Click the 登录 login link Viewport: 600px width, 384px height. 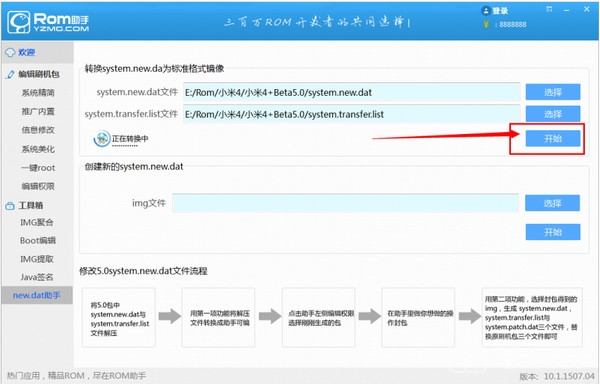tap(500, 11)
